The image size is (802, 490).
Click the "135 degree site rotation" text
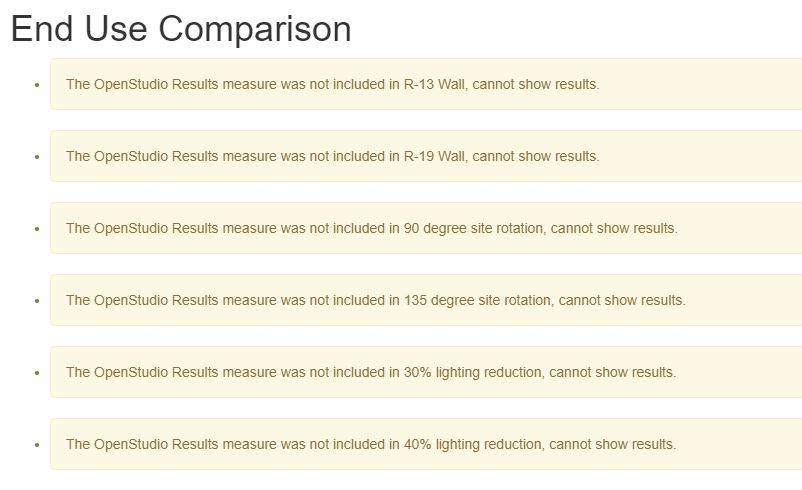[478, 300]
